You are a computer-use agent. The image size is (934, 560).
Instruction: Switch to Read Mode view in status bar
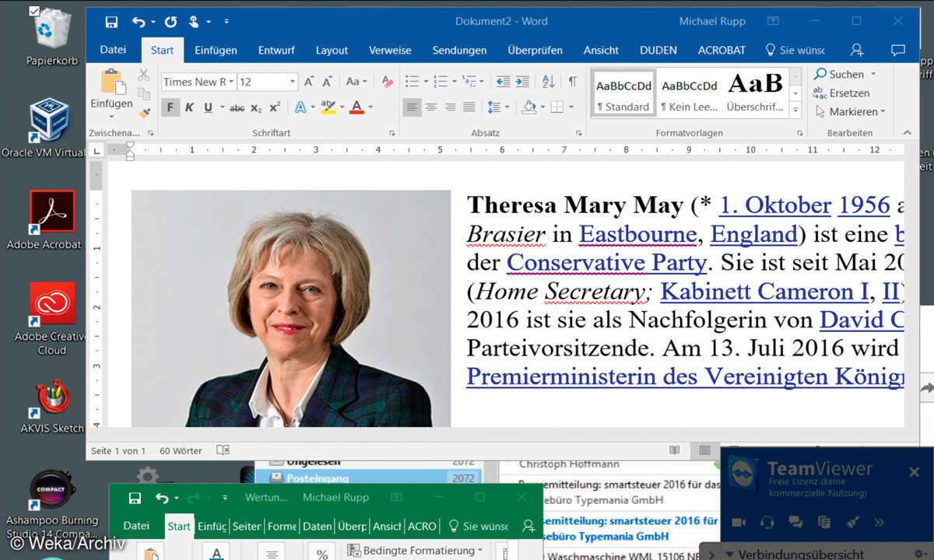point(675,450)
